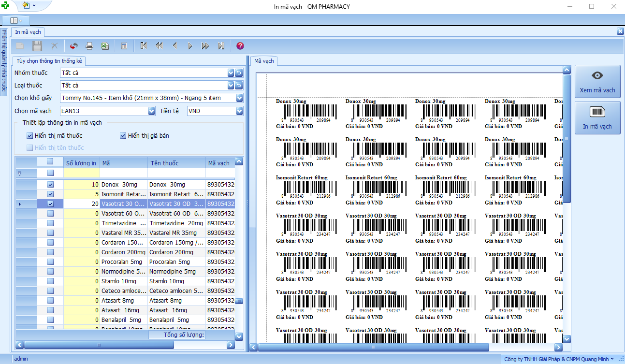Open the Nhóm thuốc dropdown

tap(231, 73)
